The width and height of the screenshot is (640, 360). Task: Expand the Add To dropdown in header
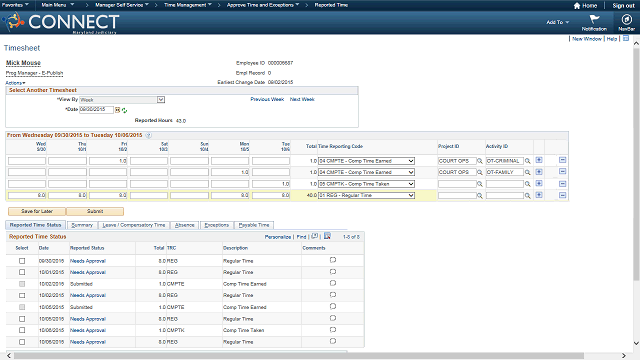(558, 22)
